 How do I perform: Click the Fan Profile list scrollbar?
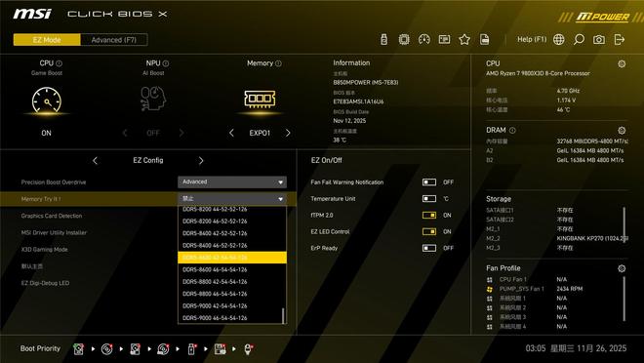[x=624, y=299]
